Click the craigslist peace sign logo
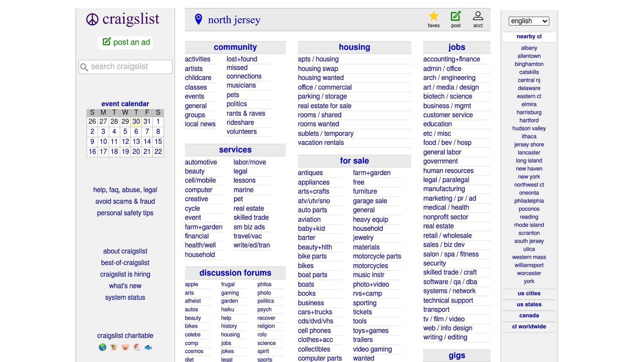The height and width of the screenshot is (362, 644). tap(92, 19)
